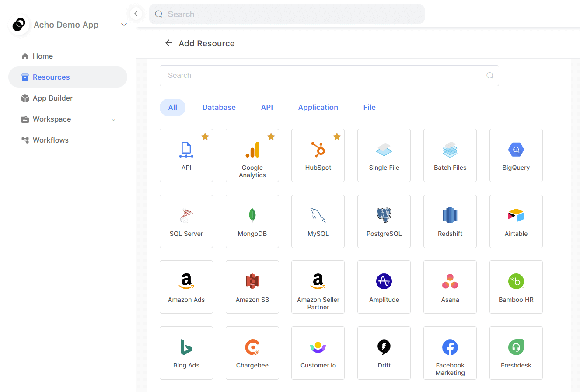The image size is (580, 392).
Task: Toggle the star on Google Analytics card
Action: 271,136
